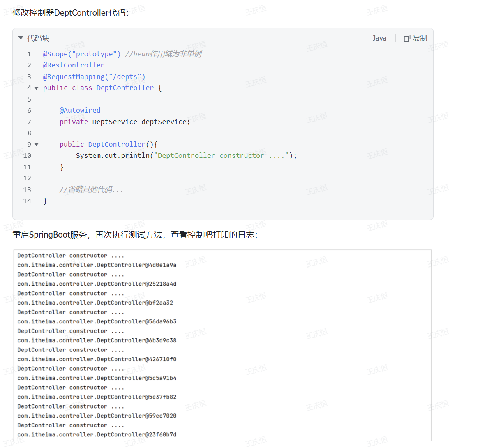Collapse the 代码块 code block triangle

[x=21, y=38]
